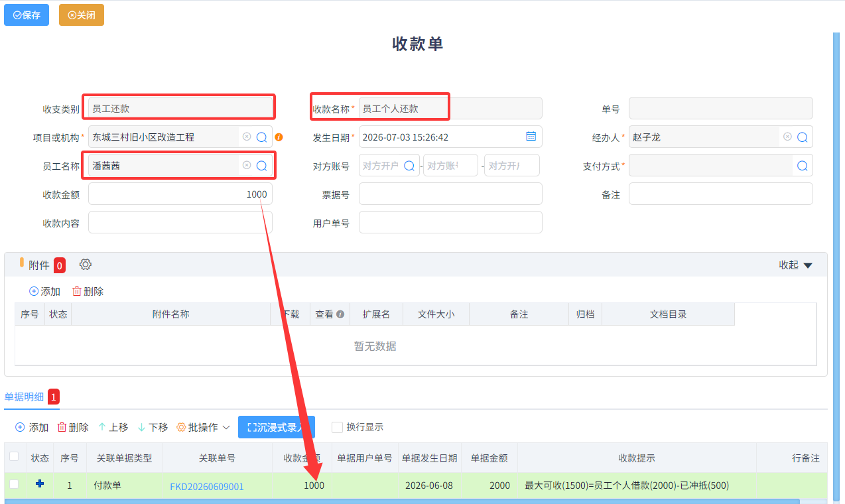845x504 pixels.
Task: Focus the 票据号 input field
Action: click(450, 194)
